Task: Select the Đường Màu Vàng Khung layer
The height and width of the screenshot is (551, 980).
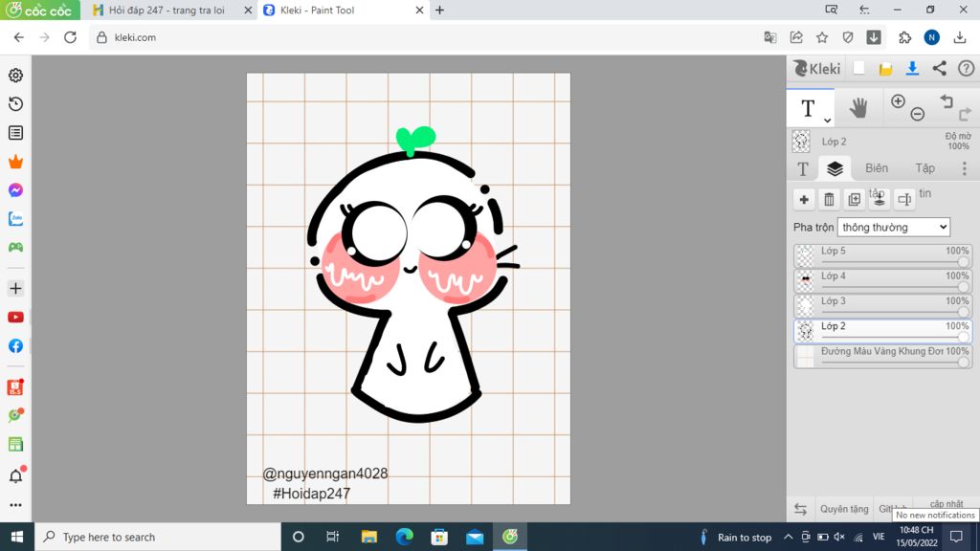Action: click(882, 356)
